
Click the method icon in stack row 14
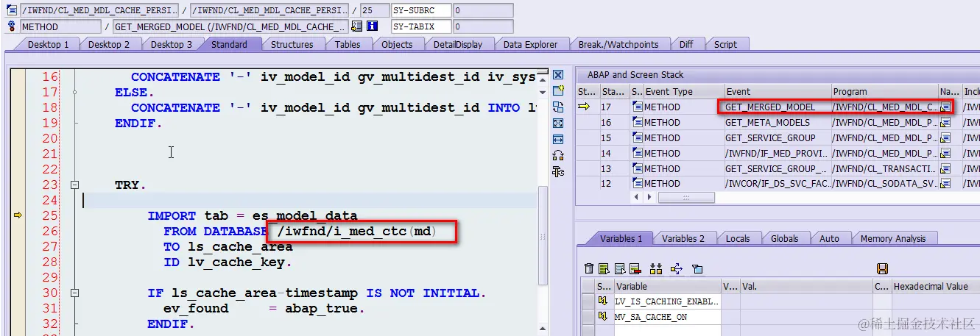(637, 153)
